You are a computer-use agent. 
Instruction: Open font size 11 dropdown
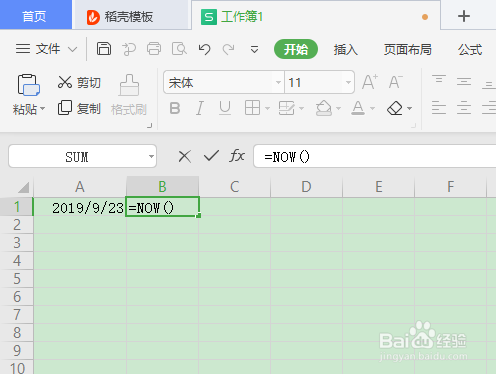tap(348, 82)
